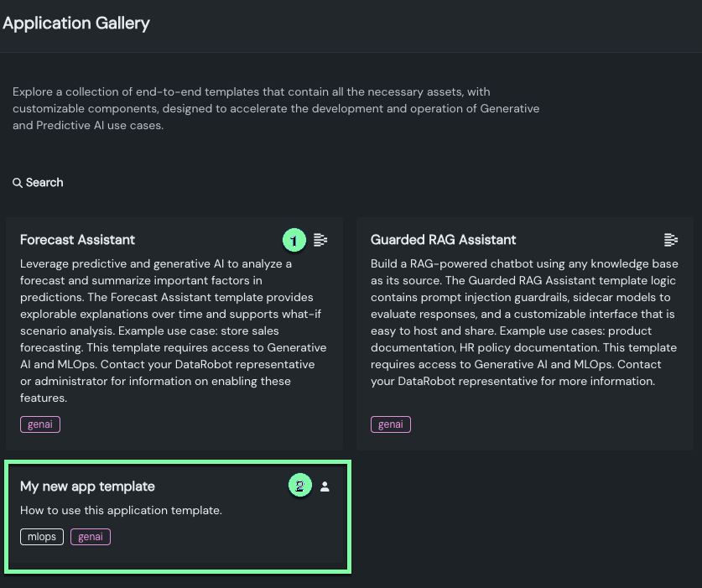The width and height of the screenshot is (702, 588).
Task: Click the green number 1 badge
Action: [x=294, y=241]
